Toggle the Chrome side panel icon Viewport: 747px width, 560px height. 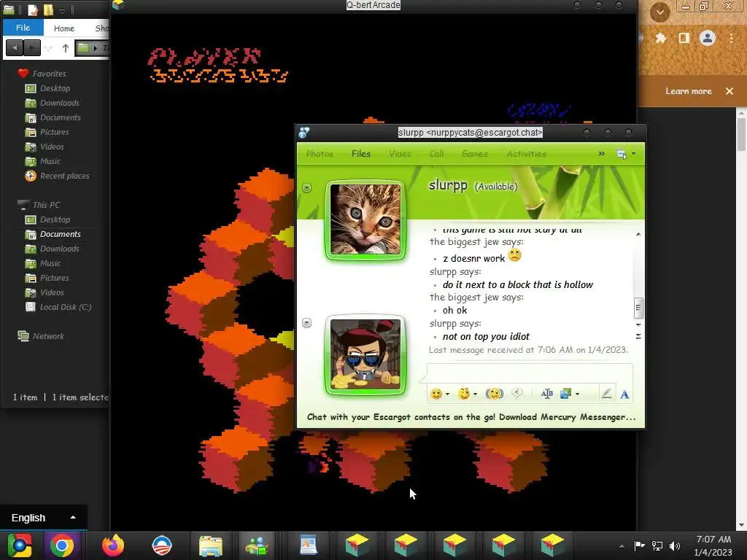(684, 38)
